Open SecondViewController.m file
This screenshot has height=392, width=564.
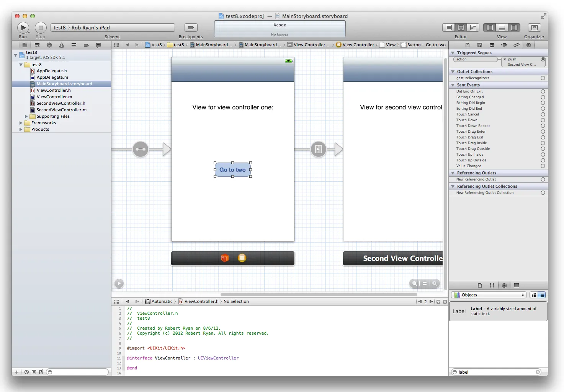tap(61, 110)
